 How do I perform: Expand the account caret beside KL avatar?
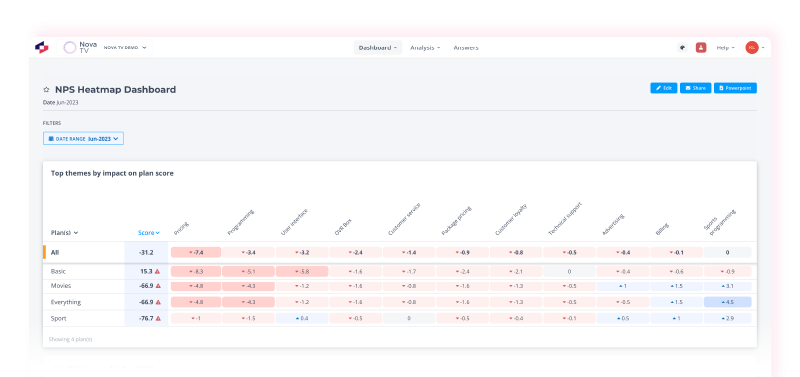pyautogui.click(x=763, y=48)
